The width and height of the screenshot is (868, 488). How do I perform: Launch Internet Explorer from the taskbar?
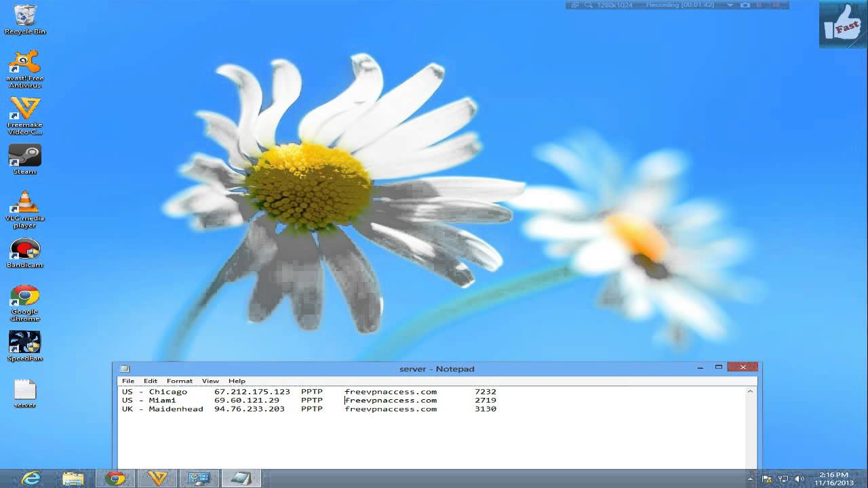(31, 478)
